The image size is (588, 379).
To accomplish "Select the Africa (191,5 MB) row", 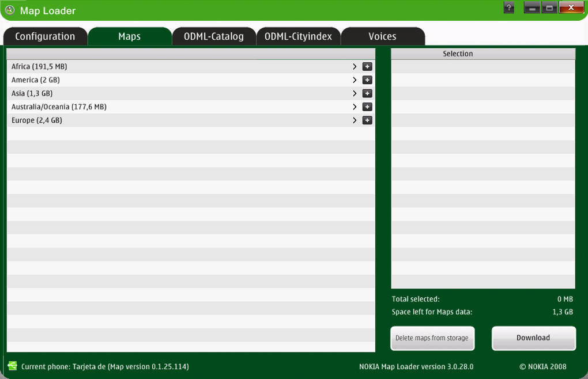I will (x=191, y=67).
